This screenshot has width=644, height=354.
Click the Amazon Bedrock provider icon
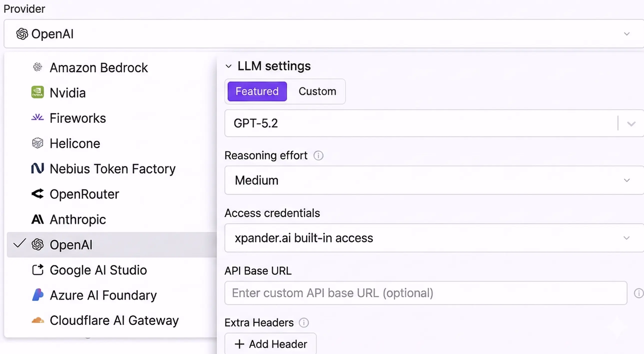coord(37,67)
